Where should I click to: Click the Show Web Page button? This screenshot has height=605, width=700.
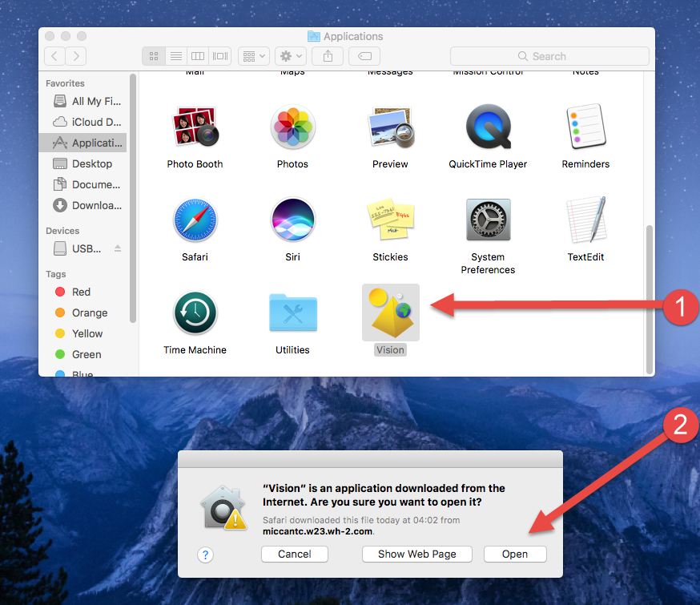(x=417, y=554)
